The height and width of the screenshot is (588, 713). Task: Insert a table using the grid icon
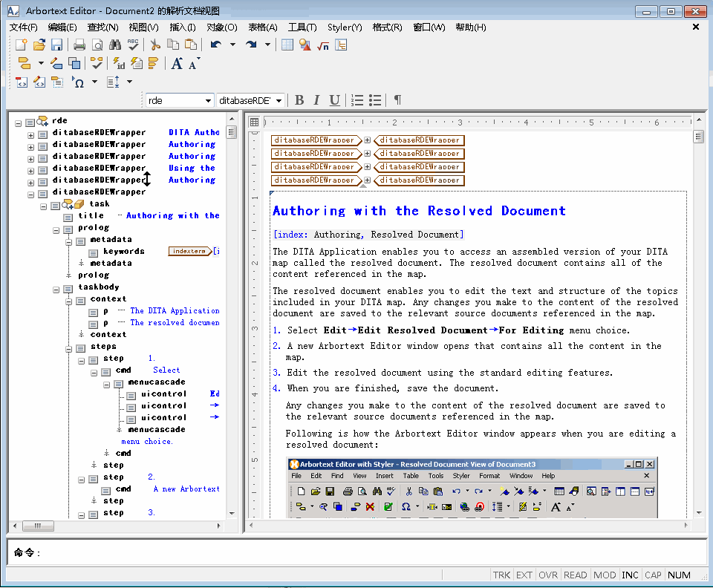point(287,45)
